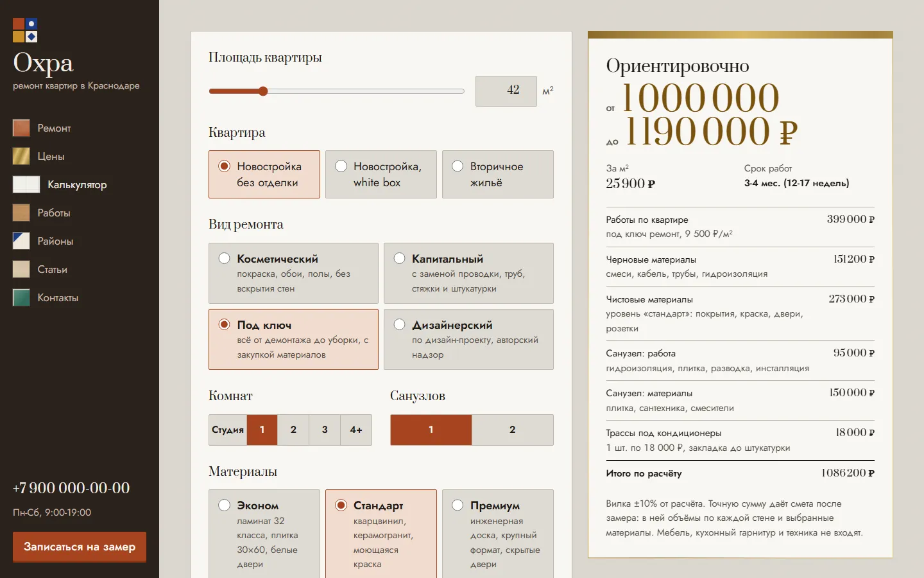
Task: Choose Под ключ renovation type
Action: 293,339
